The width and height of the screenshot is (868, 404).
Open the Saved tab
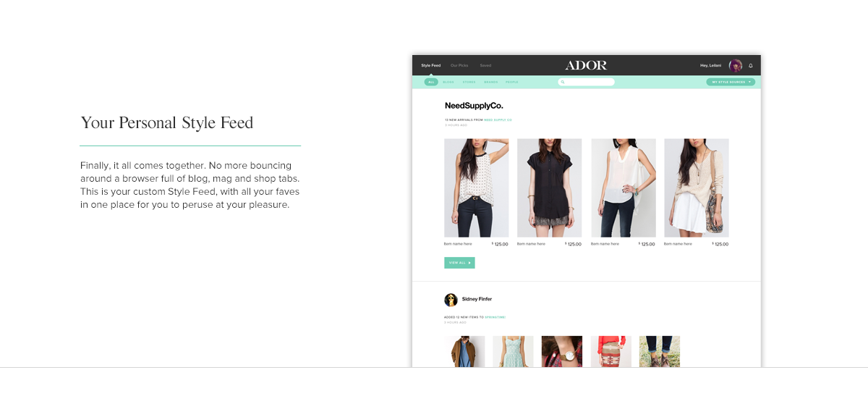point(485,65)
